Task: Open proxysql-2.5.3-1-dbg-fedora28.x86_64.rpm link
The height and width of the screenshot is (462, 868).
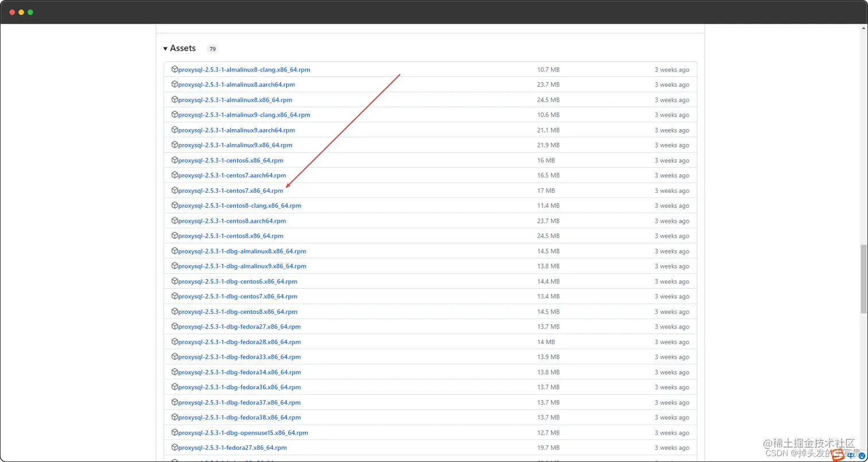Action: pos(239,342)
